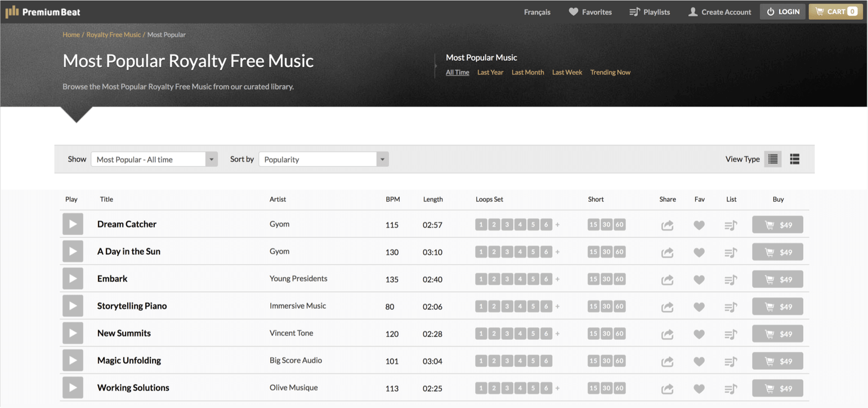
Task: Open Playlists in top navigation
Action: pos(650,12)
